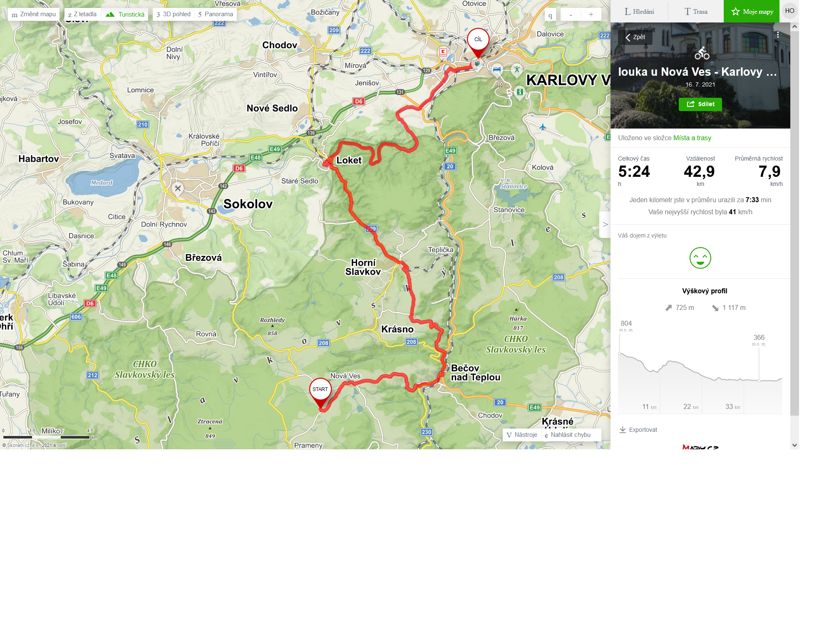Select the Turistická map type

click(x=125, y=14)
